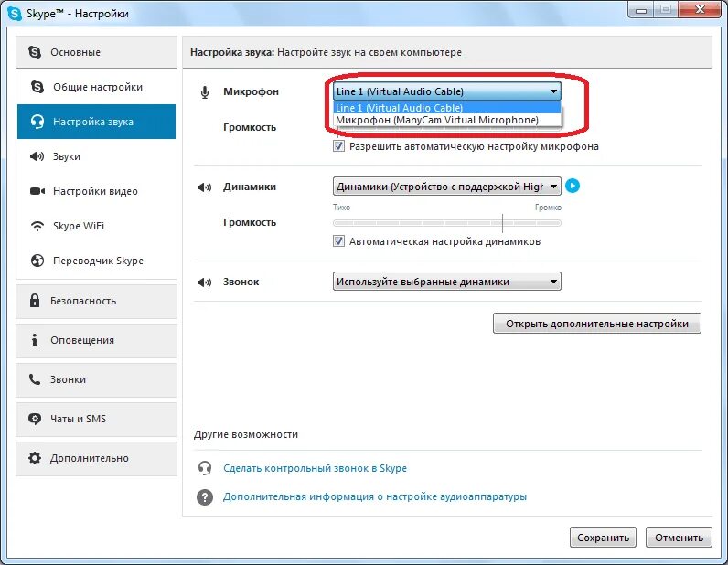This screenshot has height=565, width=728.
Task: Click the phone icon for Звонки
Action: click(x=35, y=379)
